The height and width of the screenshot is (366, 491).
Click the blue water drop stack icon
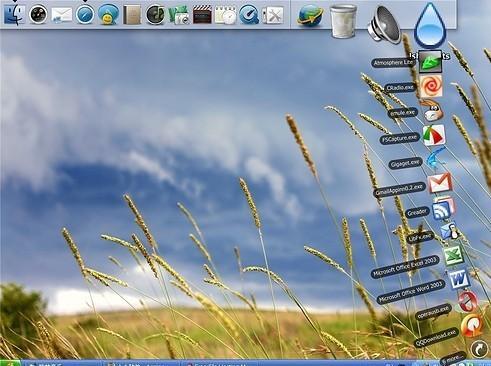coord(430,25)
